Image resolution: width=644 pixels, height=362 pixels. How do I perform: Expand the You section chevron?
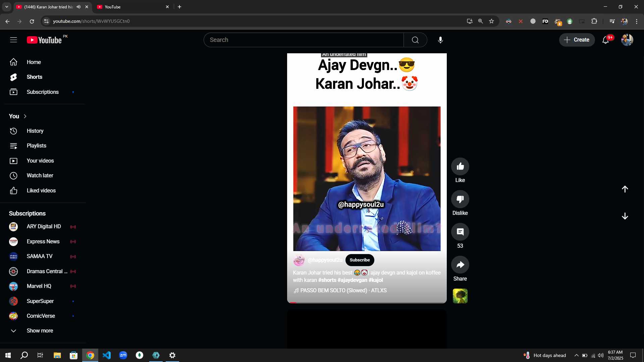pos(25,116)
